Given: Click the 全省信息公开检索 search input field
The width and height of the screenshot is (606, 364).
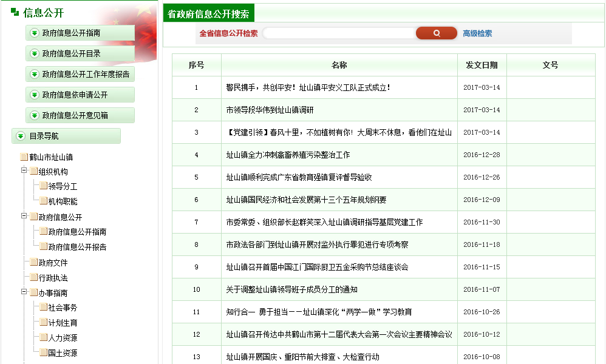Looking at the screenshot, I should click(x=338, y=33).
